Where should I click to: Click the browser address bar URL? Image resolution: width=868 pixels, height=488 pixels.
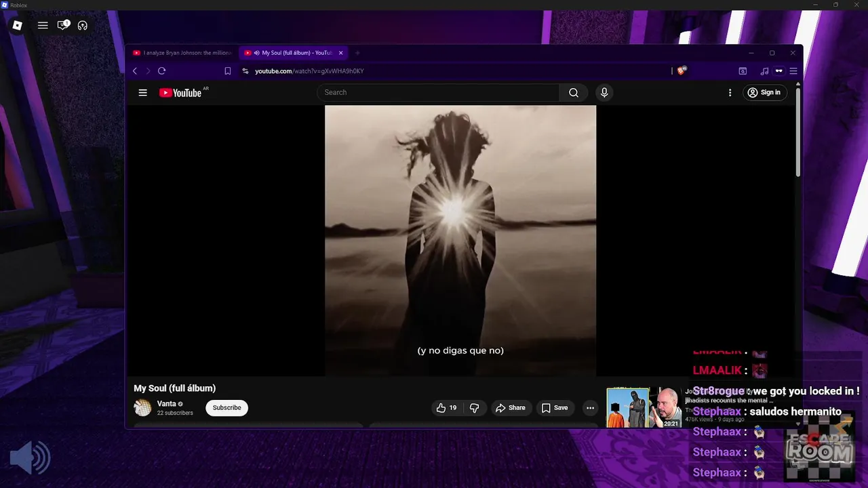click(309, 71)
